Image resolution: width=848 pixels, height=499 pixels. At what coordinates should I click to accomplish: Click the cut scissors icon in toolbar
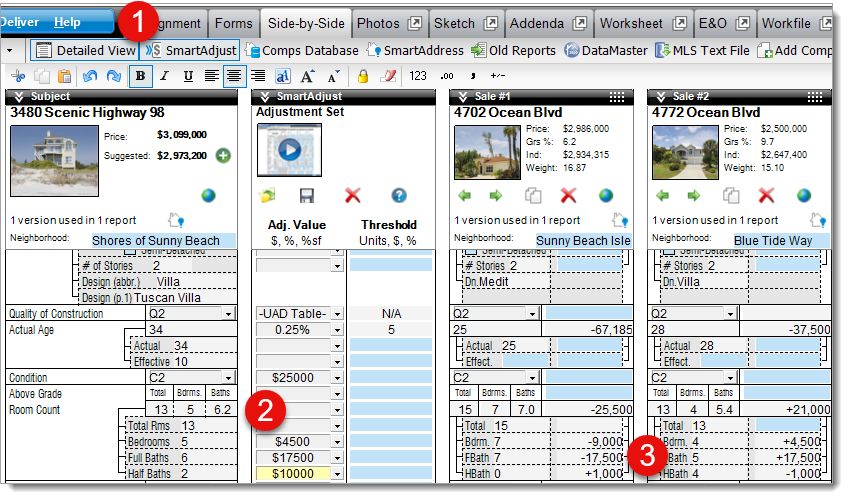tap(18, 75)
